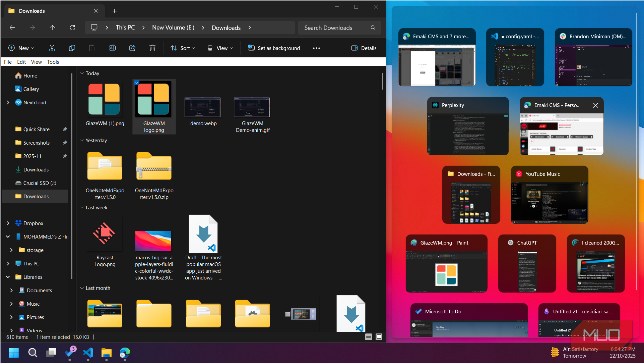The image size is (644, 363).
Task: Toggle the Details pane
Action: 364,48
